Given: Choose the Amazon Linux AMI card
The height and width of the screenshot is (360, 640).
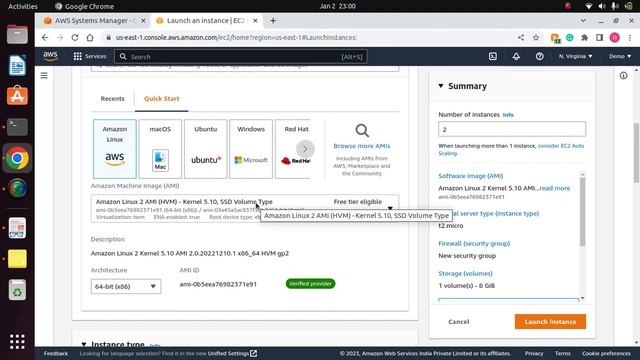Looking at the screenshot, I should tap(115, 149).
